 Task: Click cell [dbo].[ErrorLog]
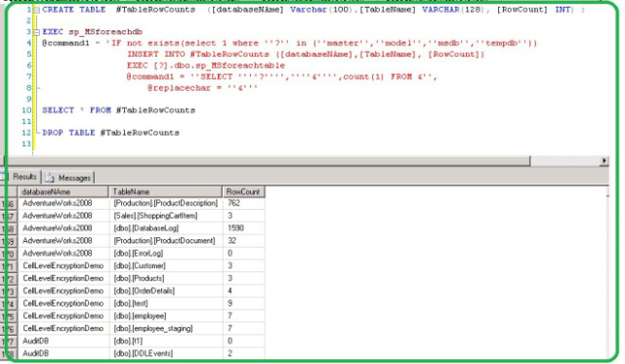[x=165, y=254]
